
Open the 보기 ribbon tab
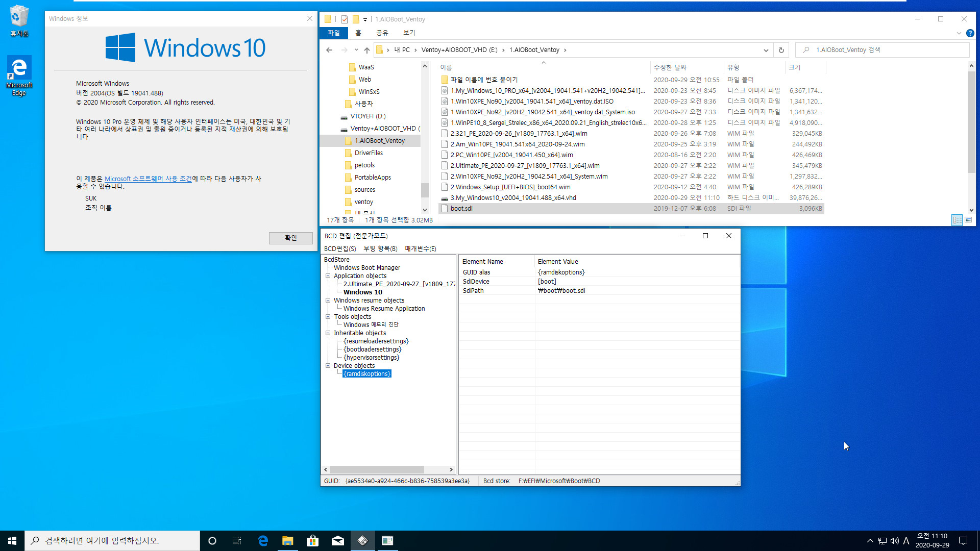[409, 33]
